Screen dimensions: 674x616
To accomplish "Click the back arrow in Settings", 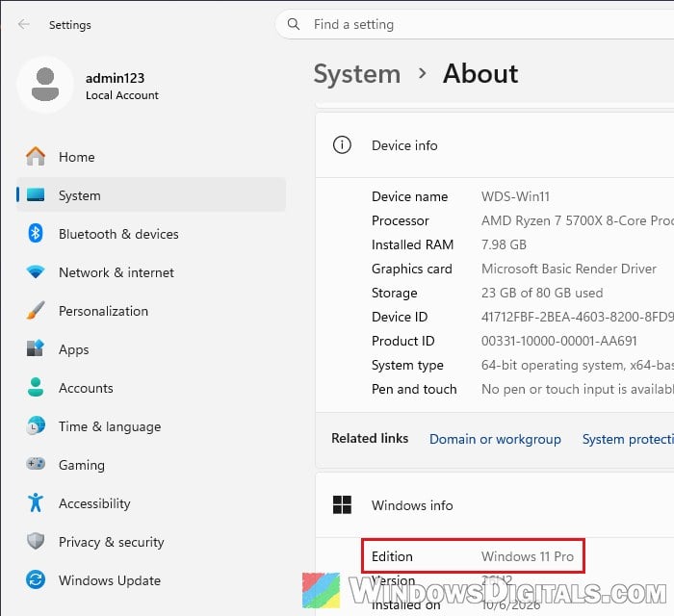I will coord(24,24).
